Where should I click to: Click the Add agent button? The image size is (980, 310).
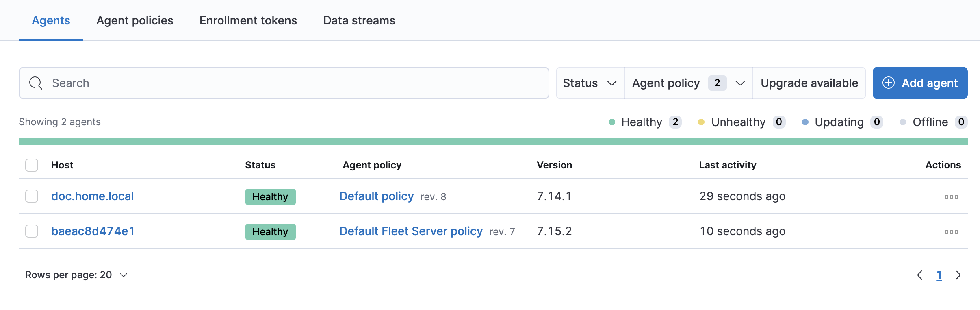(920, 83)
